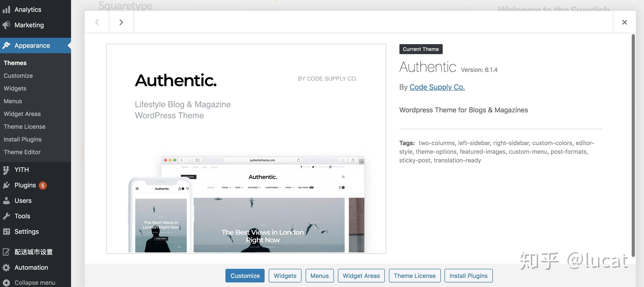The width and height of the screenshot is (644, 287).
Task: Select Theme License in the sidebar submenu
Action: pyautogui.click(x=25, y=126)
